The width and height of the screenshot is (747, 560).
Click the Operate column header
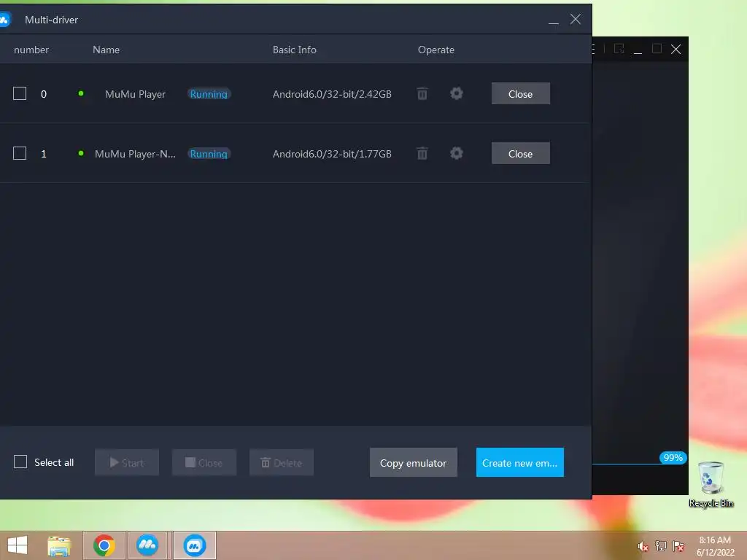pyautogui.click(x=436, y=50)
